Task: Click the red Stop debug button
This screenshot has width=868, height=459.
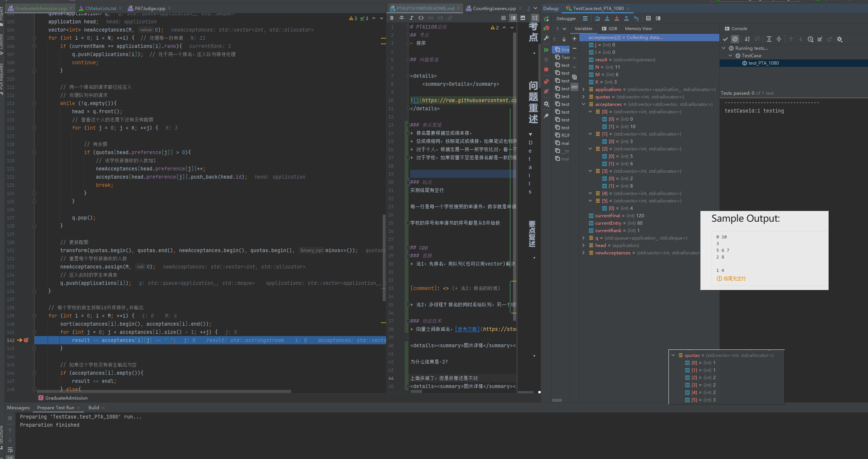Action: click(546, 69)
